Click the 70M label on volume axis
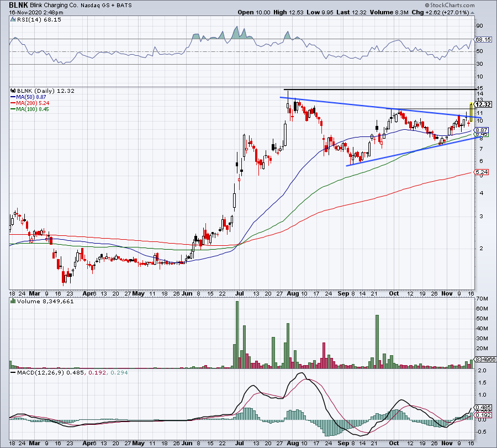The height and width of the screenshot is (448, 497). pyautogui.click(x=482, y=299)
